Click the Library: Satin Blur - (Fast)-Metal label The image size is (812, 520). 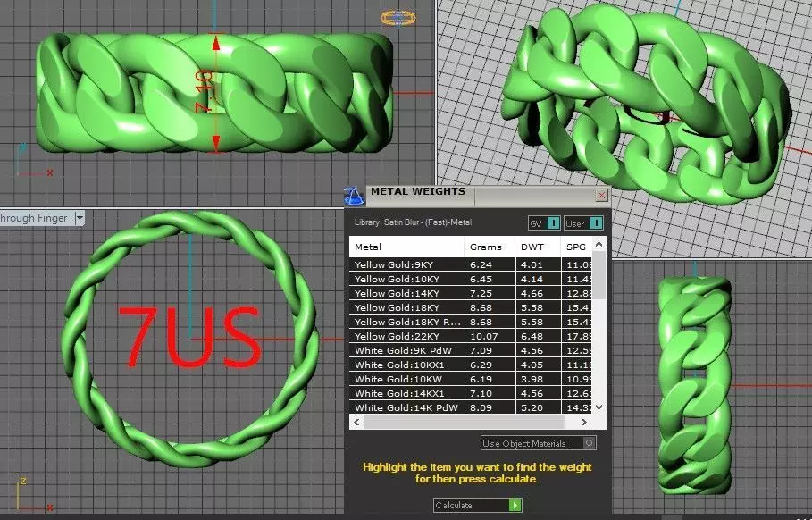click(413, 222)
